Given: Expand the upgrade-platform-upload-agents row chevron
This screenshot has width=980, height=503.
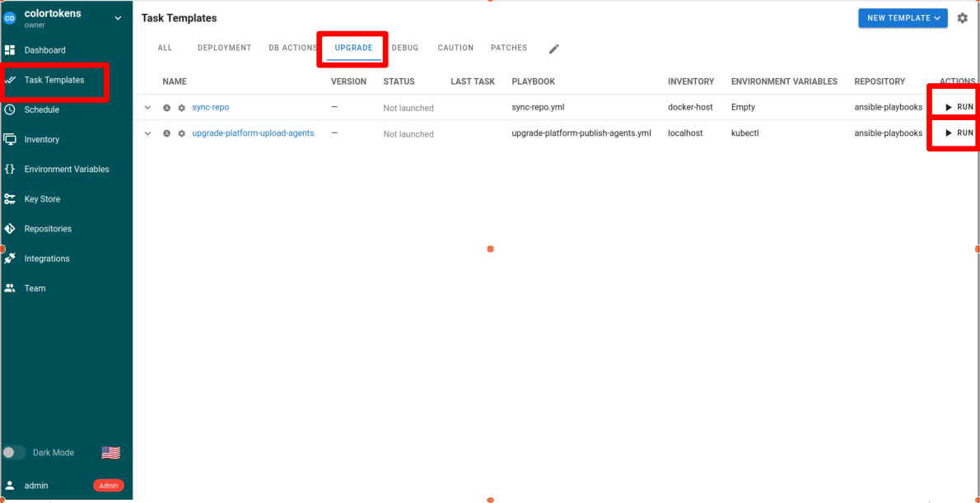Looking at the screenshot, I should (148, 133).
